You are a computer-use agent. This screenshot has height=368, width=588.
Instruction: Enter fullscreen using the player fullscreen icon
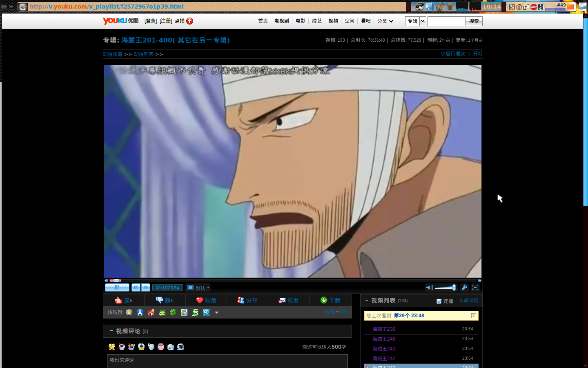pyautogui.click(x=475, y=287)
